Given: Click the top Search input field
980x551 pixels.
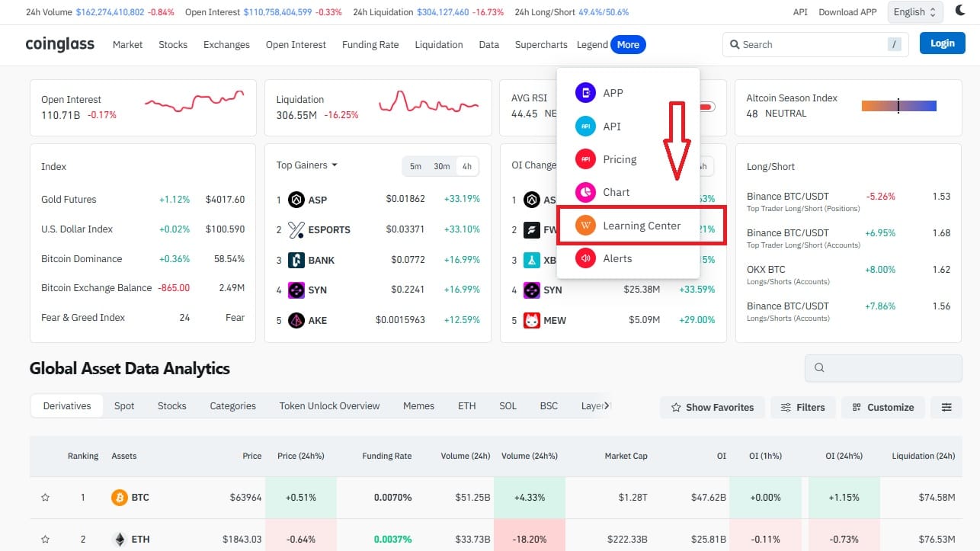Looking at the screenshot, I should point(815,44).
